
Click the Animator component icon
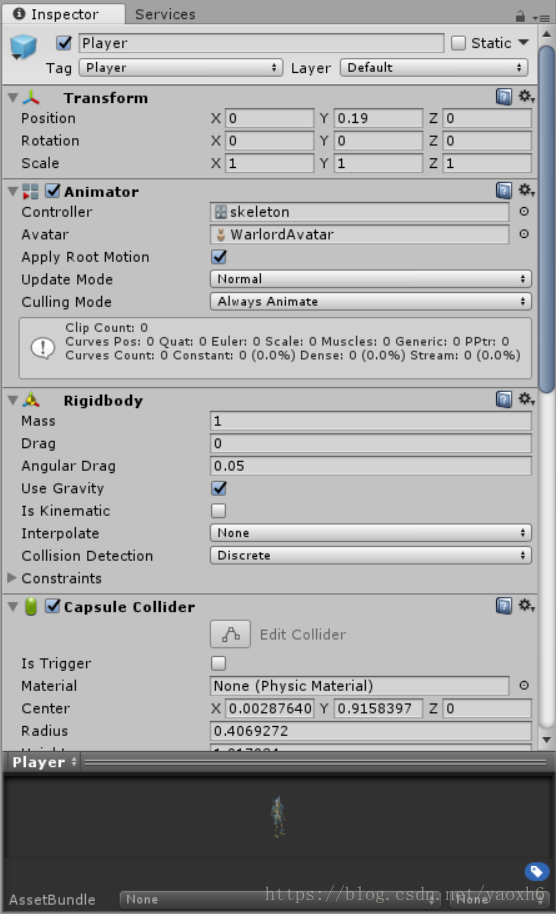coord(30,191)
